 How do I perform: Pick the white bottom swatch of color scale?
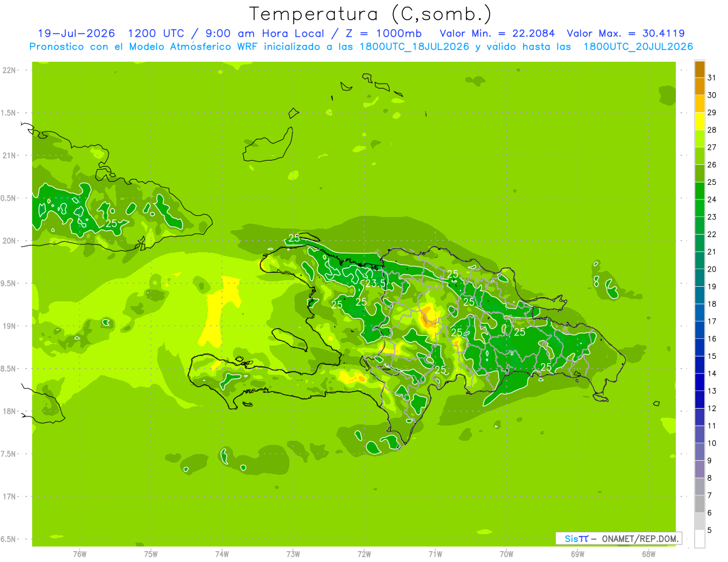click(699, 539)
